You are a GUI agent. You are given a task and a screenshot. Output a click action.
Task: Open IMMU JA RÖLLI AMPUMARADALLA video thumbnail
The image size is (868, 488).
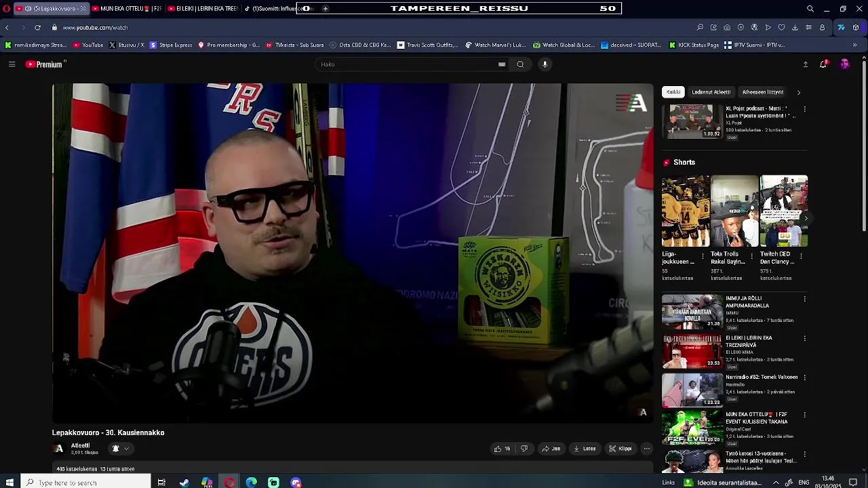pyautogui.click(x=692, y=311)
